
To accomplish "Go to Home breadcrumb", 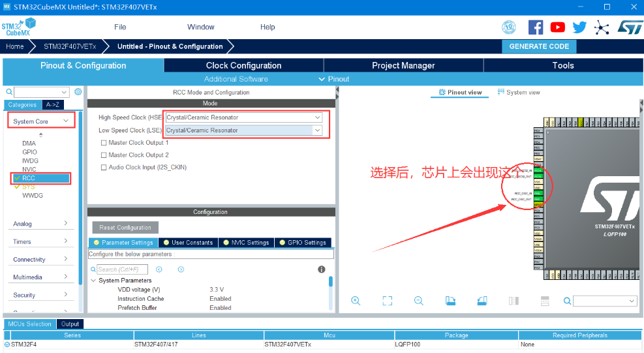I will (15, 46).
